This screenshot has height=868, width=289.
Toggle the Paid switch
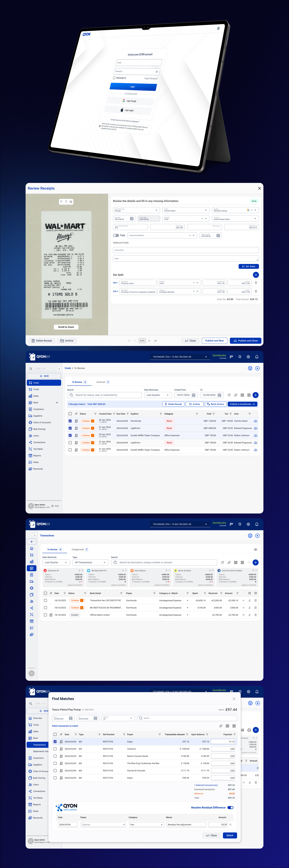(116, 235)
